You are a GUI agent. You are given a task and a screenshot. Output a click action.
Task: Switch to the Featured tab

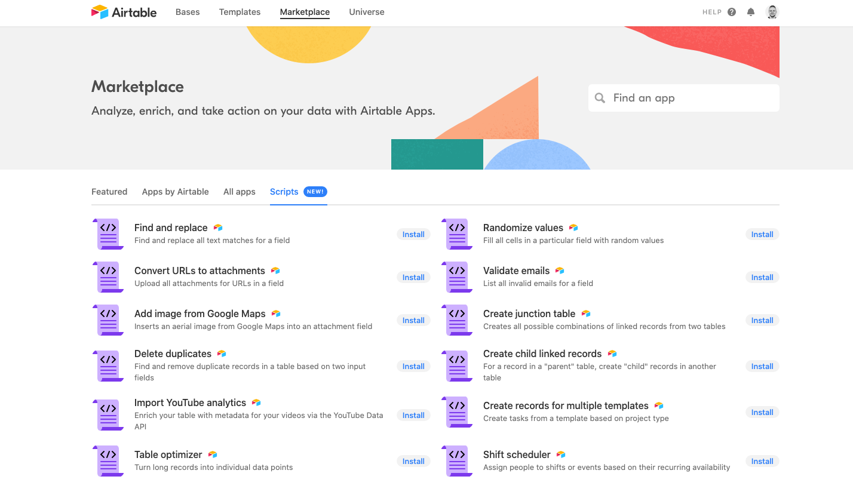tap(109, 192)
